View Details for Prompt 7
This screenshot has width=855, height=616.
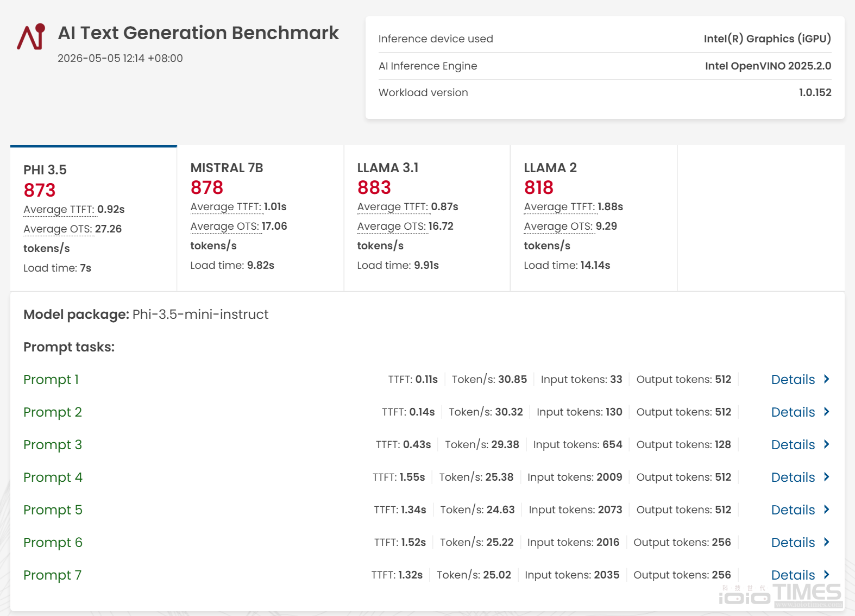(793, 575)
